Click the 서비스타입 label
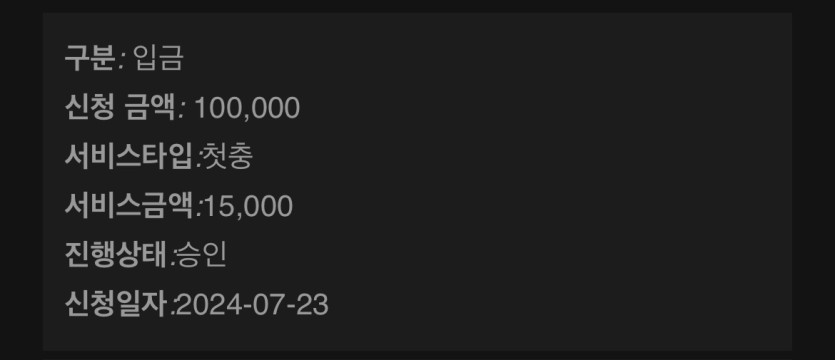The width and height of the screenshot is (835, 360). pos(128,157)
